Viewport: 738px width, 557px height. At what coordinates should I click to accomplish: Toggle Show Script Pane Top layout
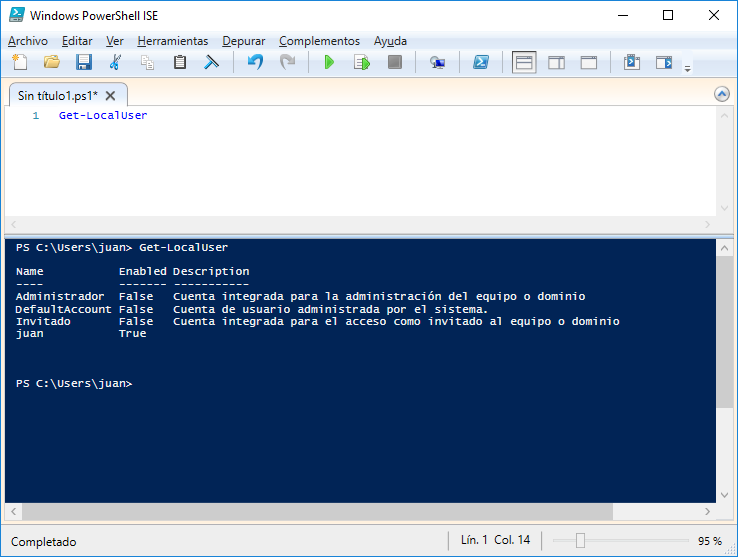click(x=524, y=62)
